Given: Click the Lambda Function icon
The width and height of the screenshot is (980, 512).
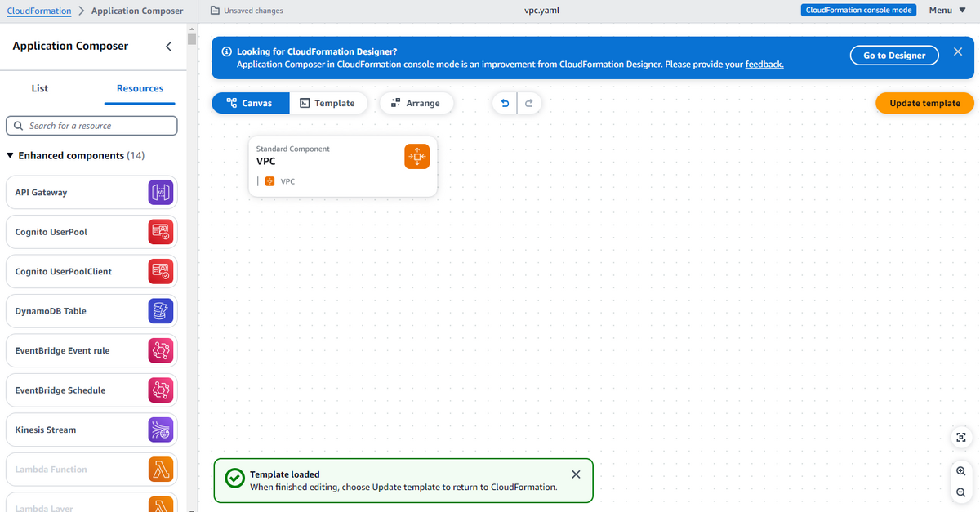Looking at the screenshot, I should coord(161,470).
